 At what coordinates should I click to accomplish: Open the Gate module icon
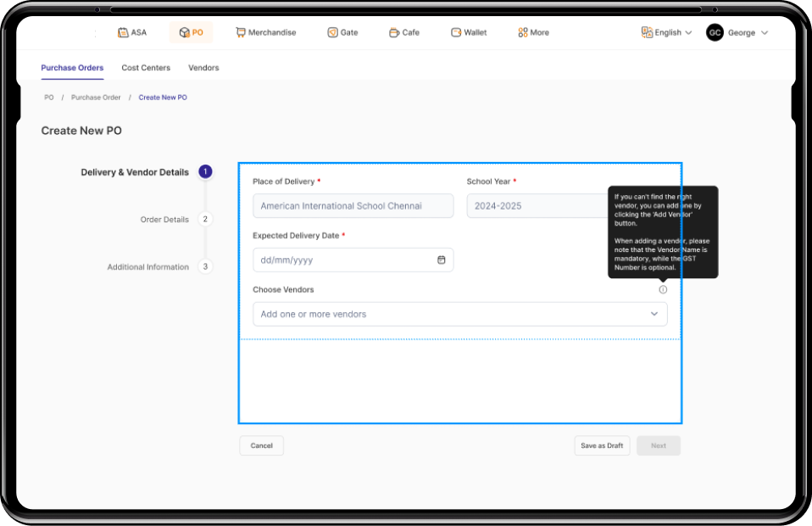coord(331,31)
